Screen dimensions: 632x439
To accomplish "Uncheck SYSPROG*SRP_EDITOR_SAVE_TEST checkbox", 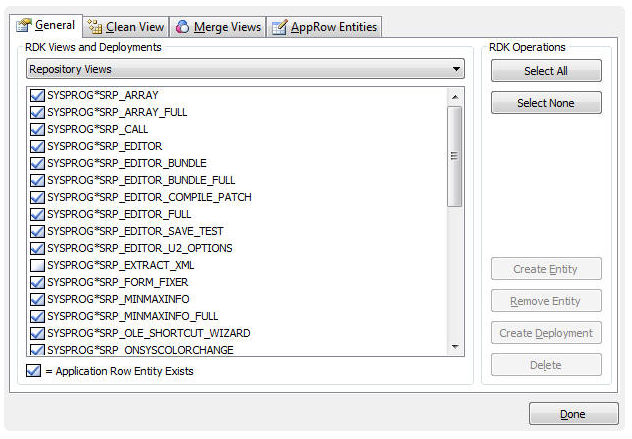I will point(37,231).
